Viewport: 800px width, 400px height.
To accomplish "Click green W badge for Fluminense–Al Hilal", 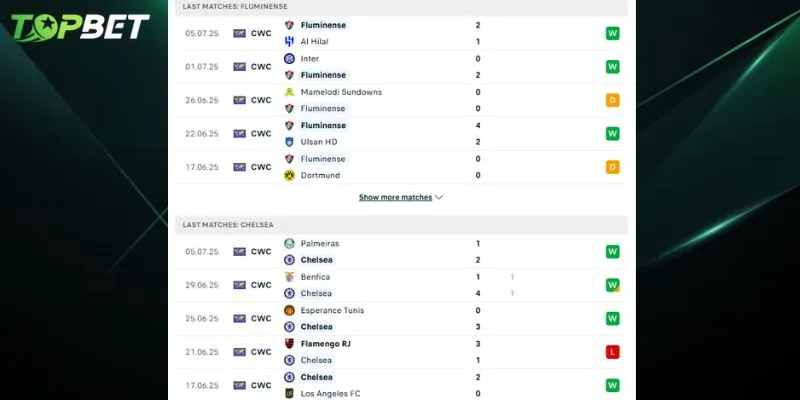I will (612, 33).
